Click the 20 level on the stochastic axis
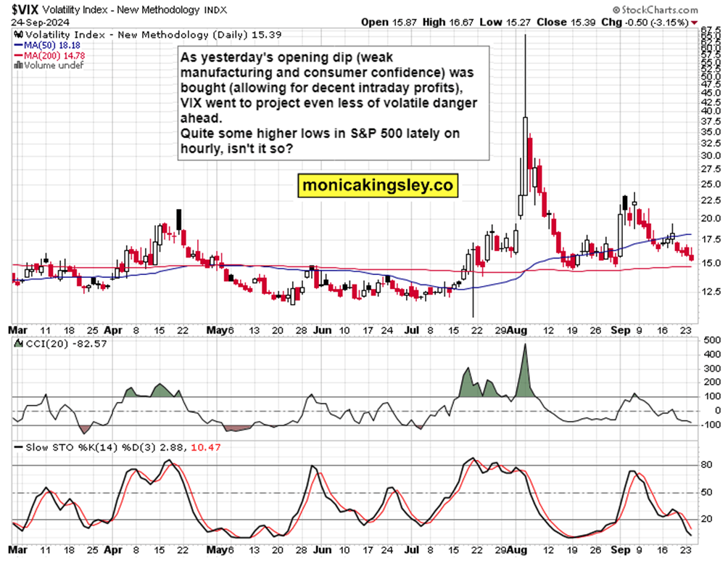This screenshot has width=728, height=561. pos(706,519)
